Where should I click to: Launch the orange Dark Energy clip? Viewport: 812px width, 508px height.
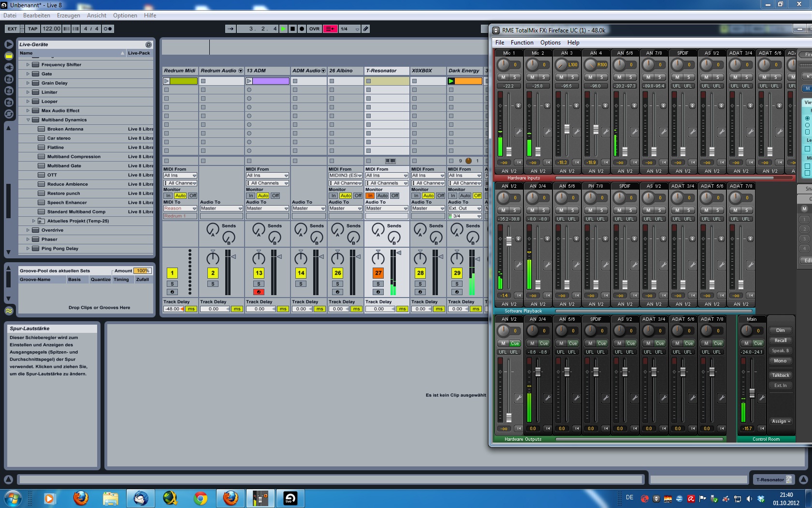[451, 81]
